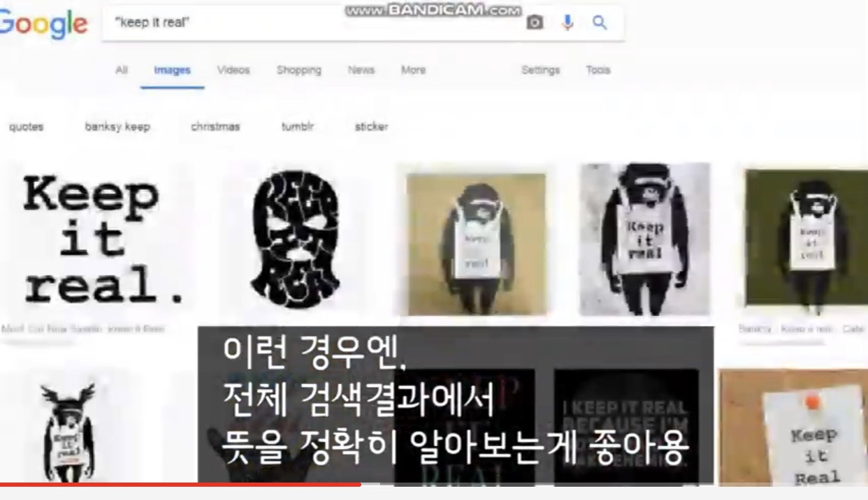Show the search Tools options
Screen dimensions: 868x500
click(598, 70)
